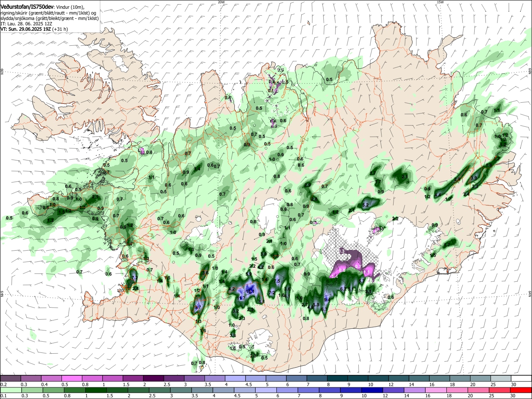
Task: Pick the 6–7 slate blue swatch in upper legend
Action: [x=296, y=378]
